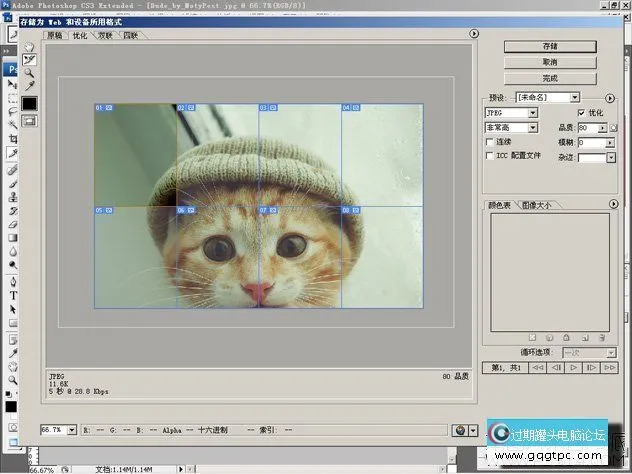Viewport: 632px width, 474px height.
Task: Open the 品质 quality slider popup arrow
Action: (x=602, y=128)
